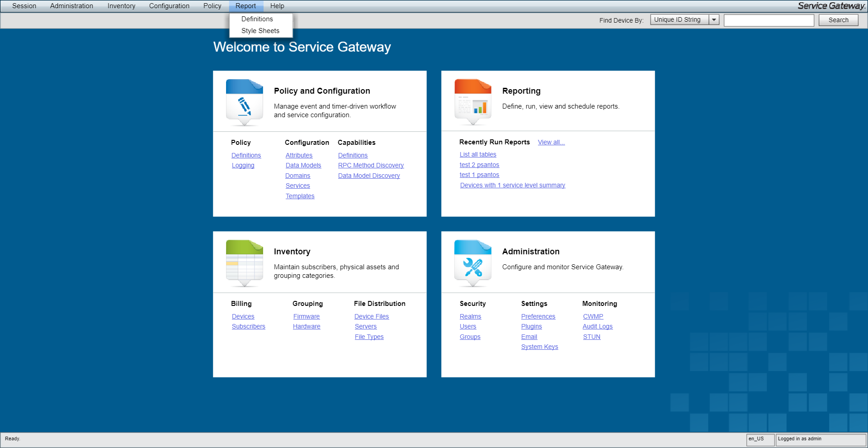Image resolution: width=868 pixels, height=448 pixels.
Task: Click the Policy and Configuration pencil icon
Action: pos(244,102)
